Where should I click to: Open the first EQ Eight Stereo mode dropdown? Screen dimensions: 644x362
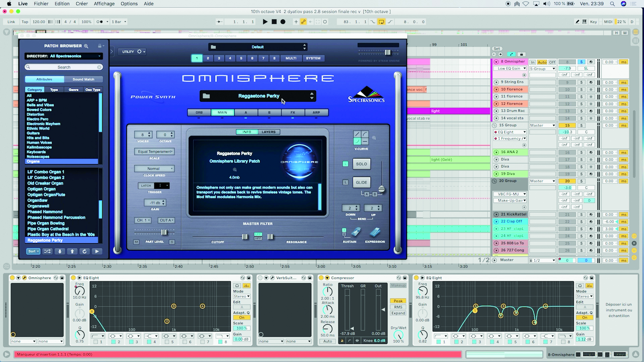[x=242, y=296]
